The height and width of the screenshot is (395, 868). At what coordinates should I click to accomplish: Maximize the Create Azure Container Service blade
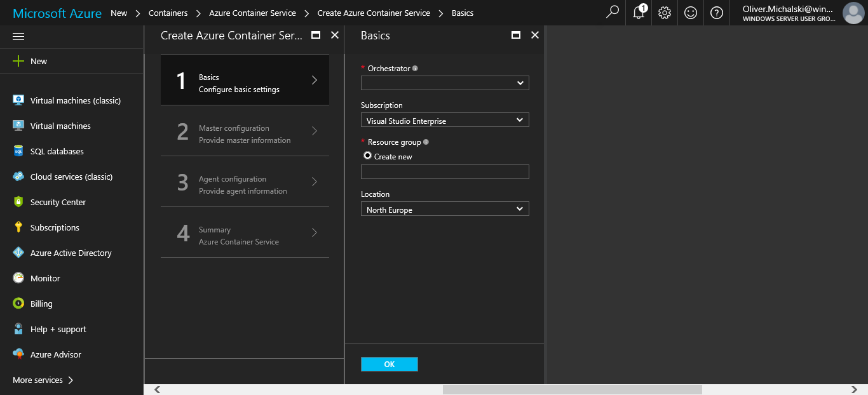[316, 36]
